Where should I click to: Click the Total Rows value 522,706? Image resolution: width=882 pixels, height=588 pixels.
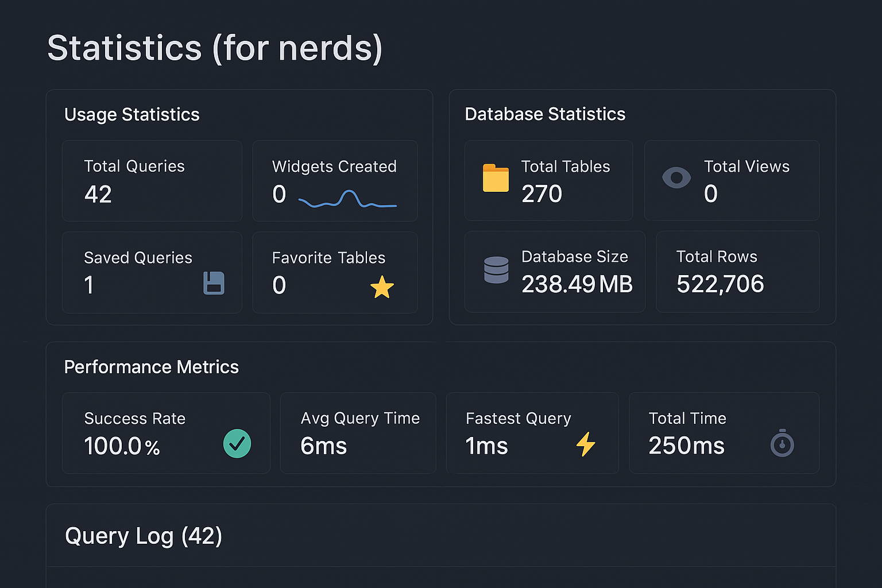(x=721, y=284)
